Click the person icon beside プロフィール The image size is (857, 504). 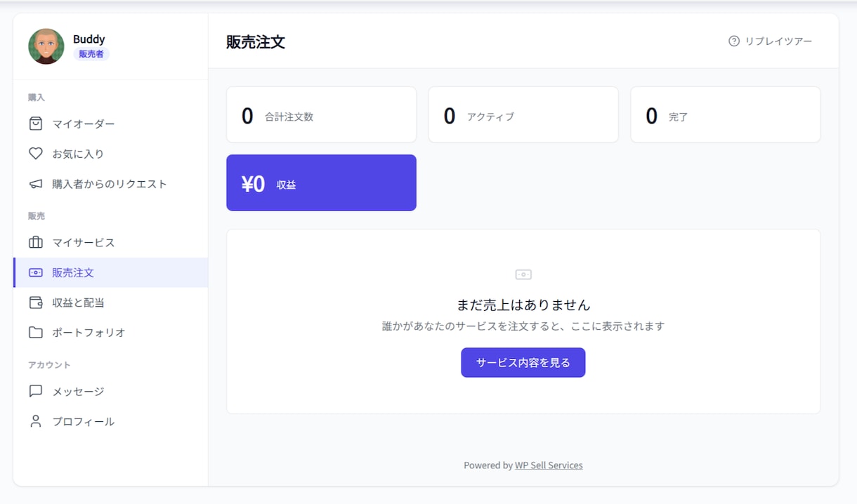point(35,421)
